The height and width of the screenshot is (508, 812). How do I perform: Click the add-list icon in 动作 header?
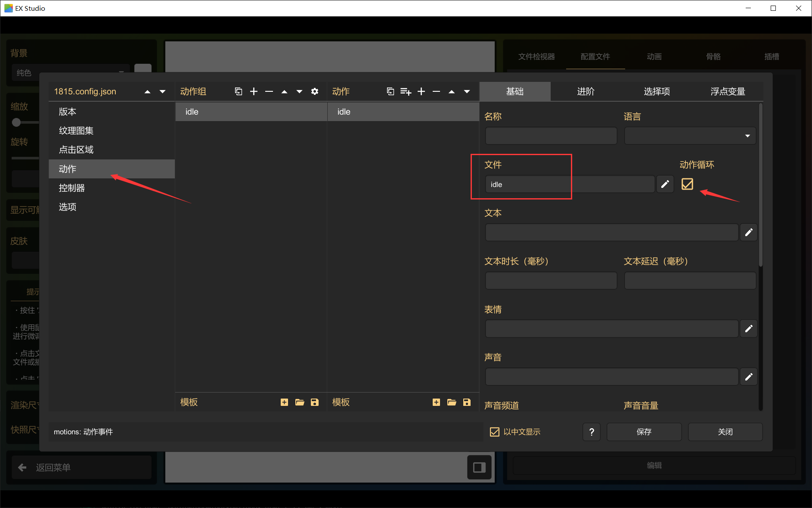point(406,91)
